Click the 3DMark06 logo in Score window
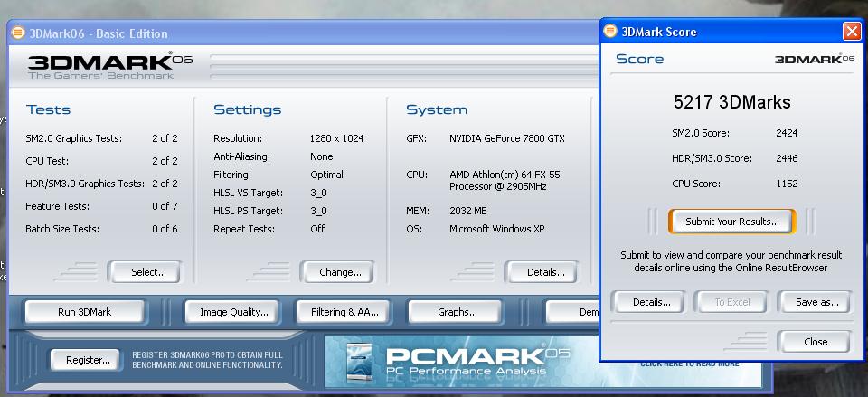Viewport: 868px width, 397px height. click(815, 60)
